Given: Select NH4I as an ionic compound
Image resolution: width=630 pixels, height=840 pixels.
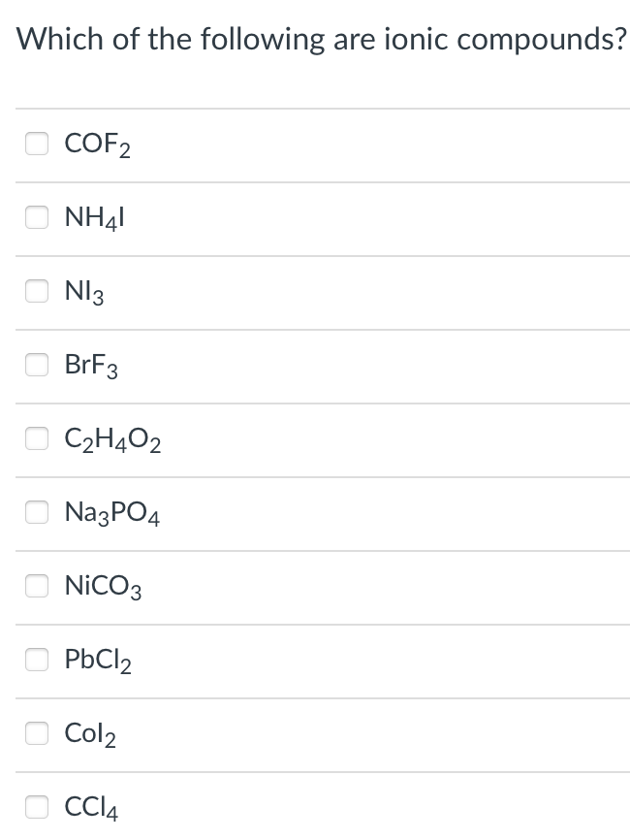Looking at the screenshot, I should coord(36,217).
